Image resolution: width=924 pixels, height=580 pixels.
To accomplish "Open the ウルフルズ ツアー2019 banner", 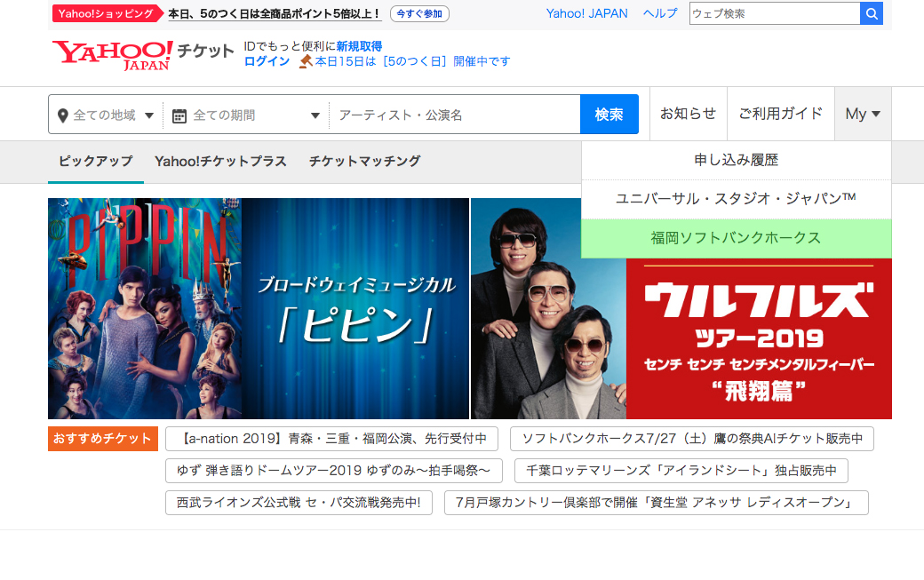I will point(681,308).
